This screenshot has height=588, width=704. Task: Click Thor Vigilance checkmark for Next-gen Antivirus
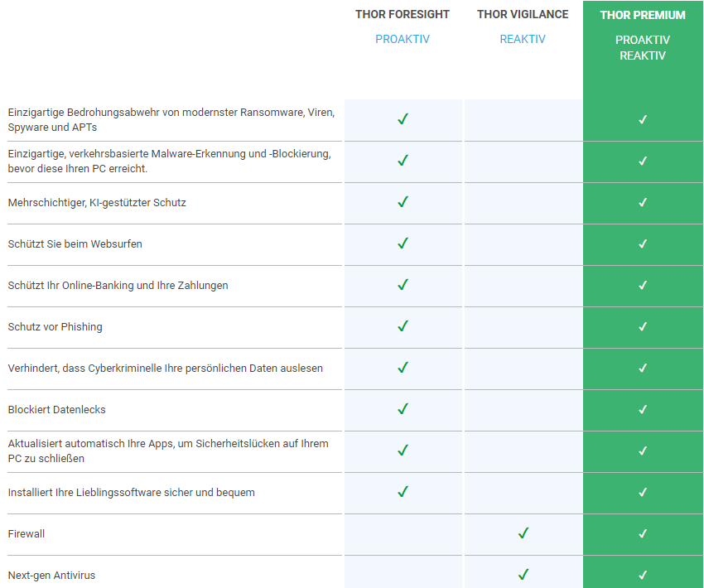523,575
